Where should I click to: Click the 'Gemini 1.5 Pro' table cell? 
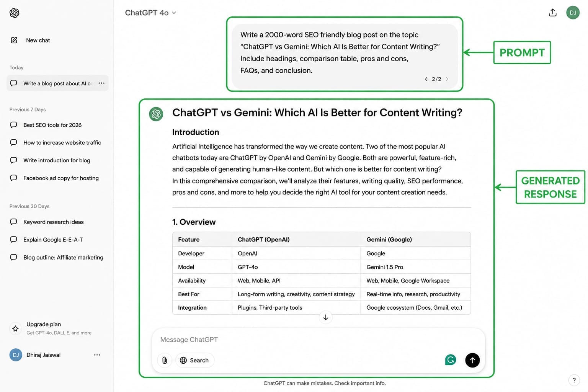tap(416, 267)
